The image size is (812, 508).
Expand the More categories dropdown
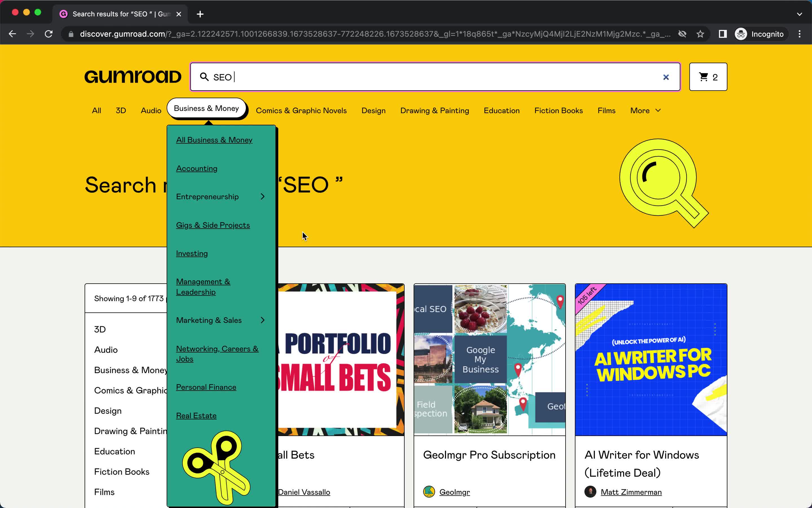point(646,111)
